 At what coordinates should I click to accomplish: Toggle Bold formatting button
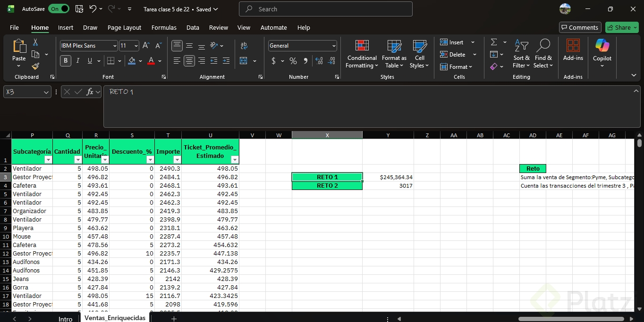point(66,61)
